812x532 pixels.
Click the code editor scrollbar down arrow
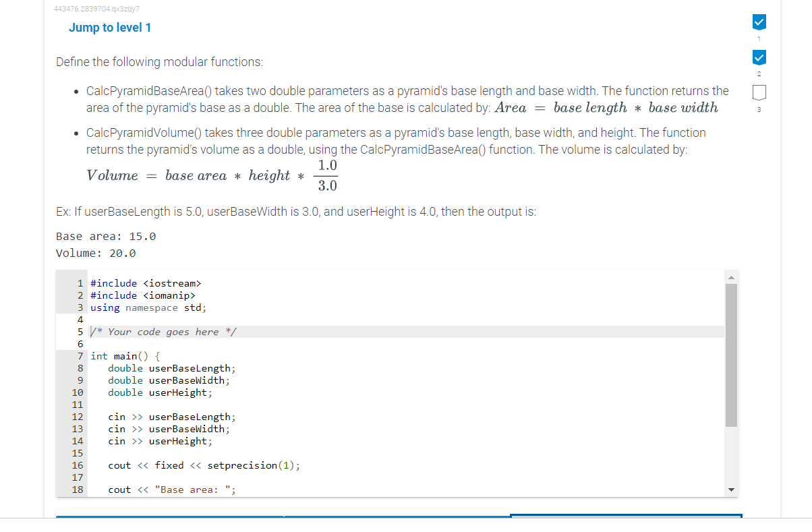(731, 490)
